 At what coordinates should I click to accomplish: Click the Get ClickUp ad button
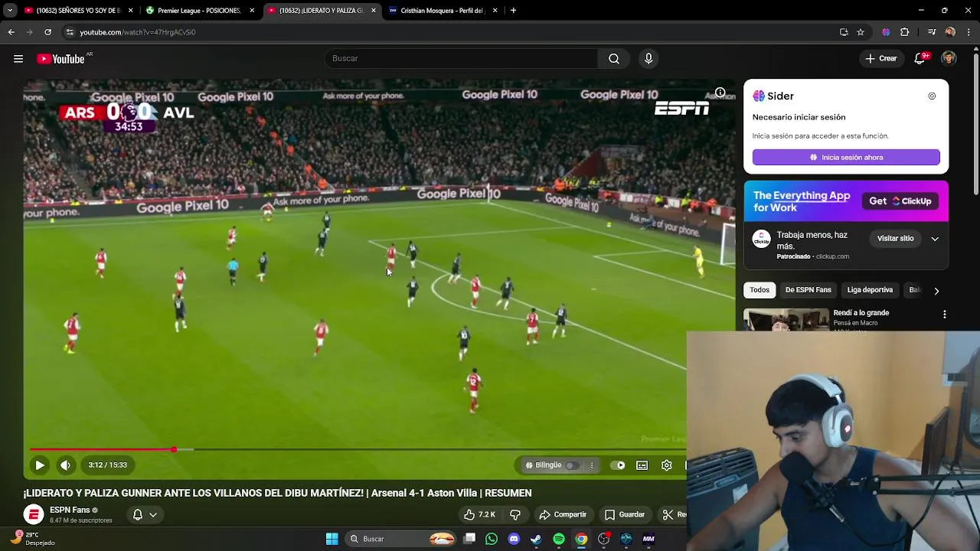point(900,201)
